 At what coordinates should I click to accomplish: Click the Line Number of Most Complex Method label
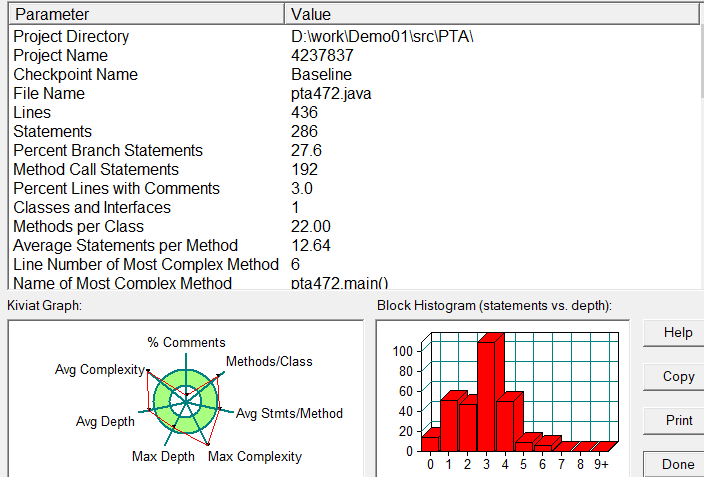coord(146,264)
